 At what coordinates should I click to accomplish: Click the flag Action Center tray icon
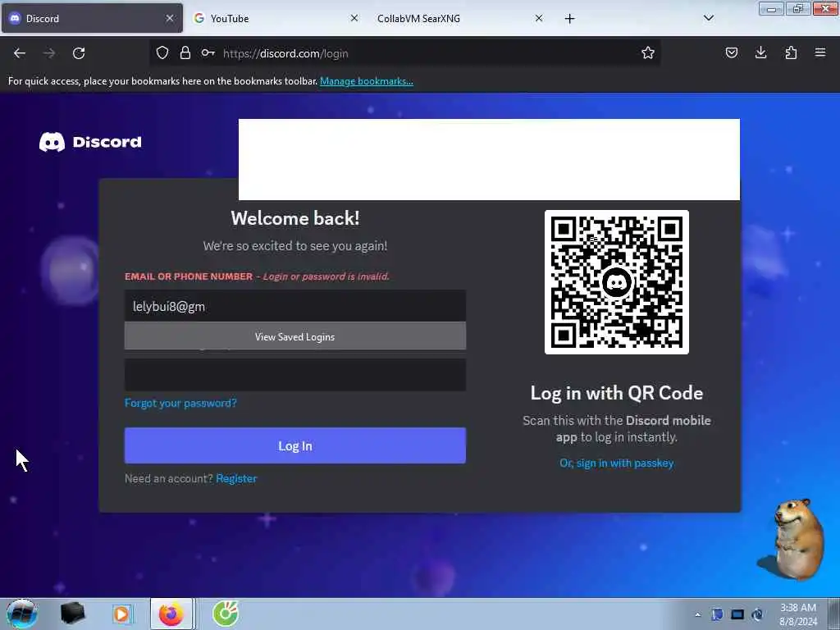coord(717,614)
